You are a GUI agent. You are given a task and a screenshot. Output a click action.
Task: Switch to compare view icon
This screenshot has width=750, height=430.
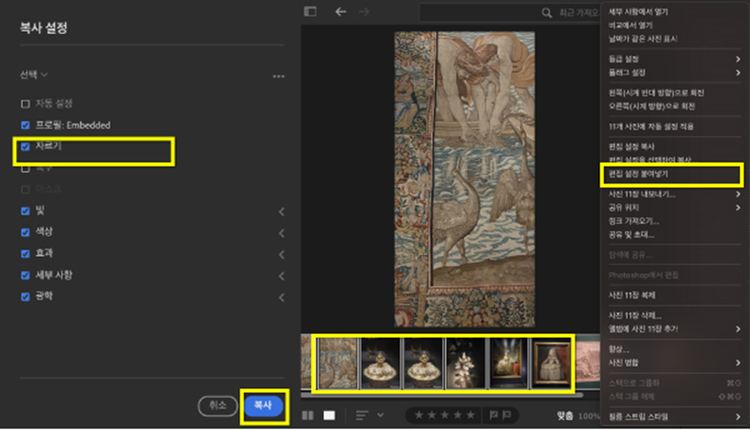point(308,415)
